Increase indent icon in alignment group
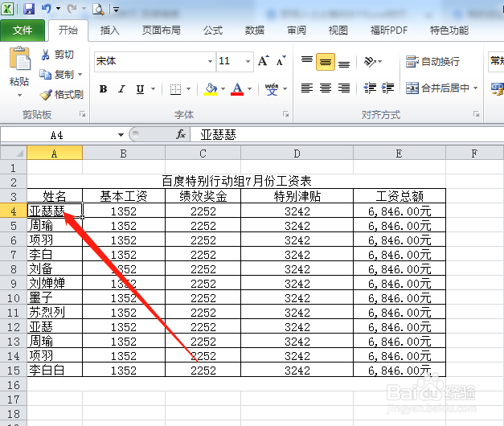The height and width of the screenshot is (426, 504). pos(387,88)
